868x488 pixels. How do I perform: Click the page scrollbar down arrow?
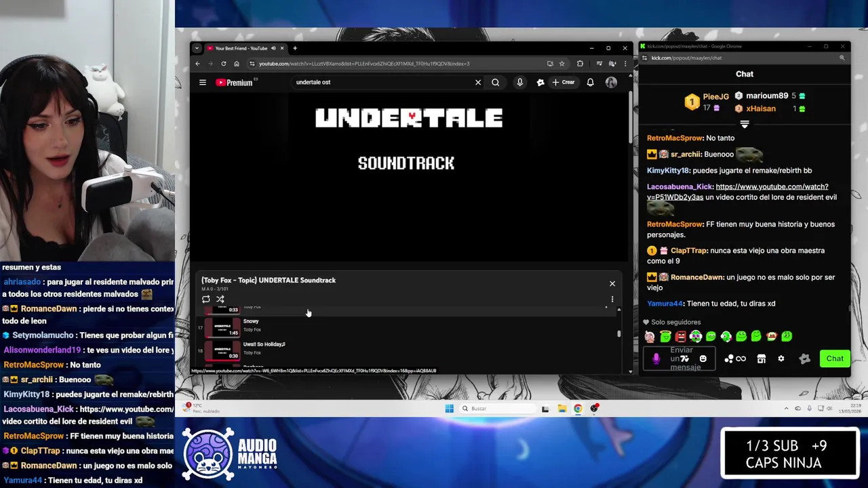click(631, 371)
